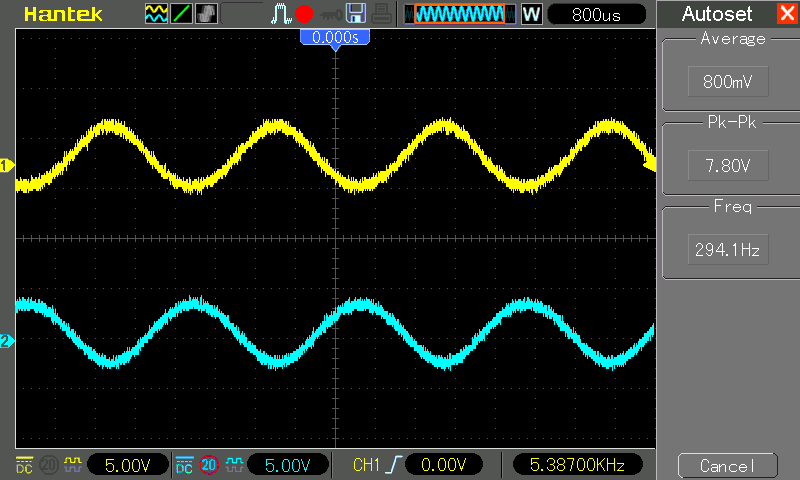Click the Cancel button in Autoset panel
This screenshot has height=480, width=800.
tap(728, 466)
